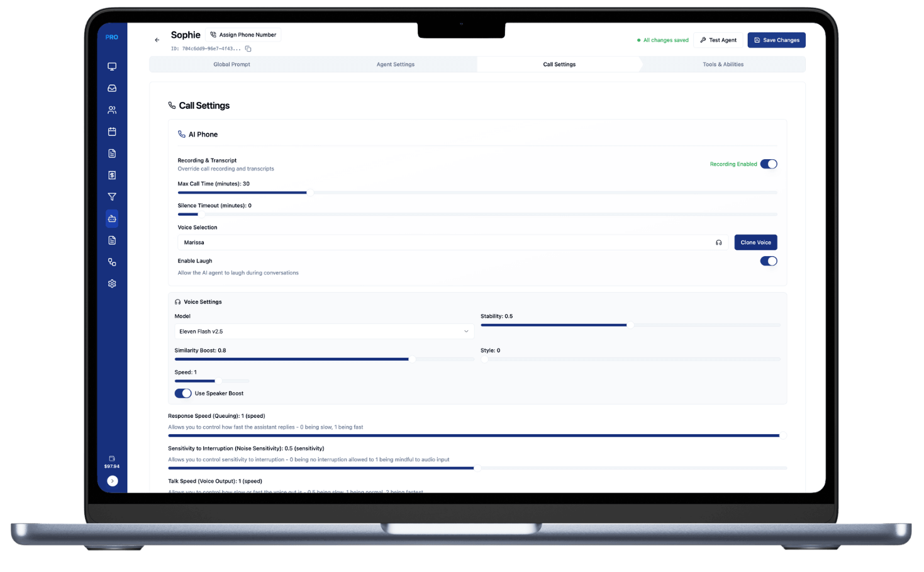924x572 pixels.
Task: Click the agent name 'Sophie' heading
Action: coord(186,35)
